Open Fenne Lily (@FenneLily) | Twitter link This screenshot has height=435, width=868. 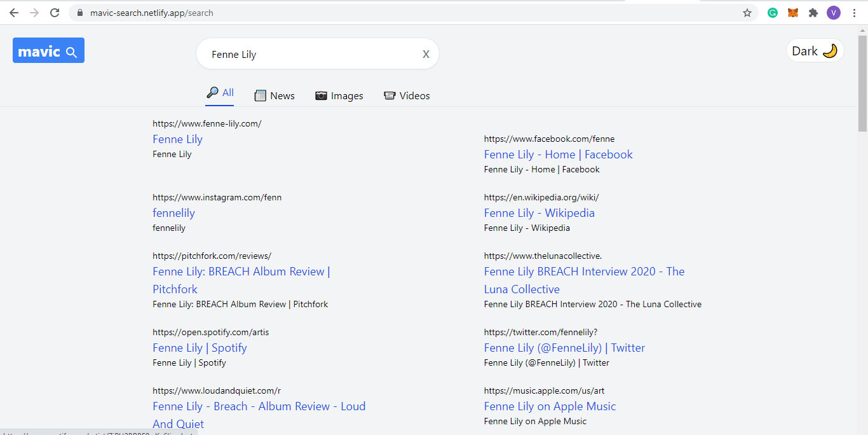pyautogui.click(x=565, y=348)
